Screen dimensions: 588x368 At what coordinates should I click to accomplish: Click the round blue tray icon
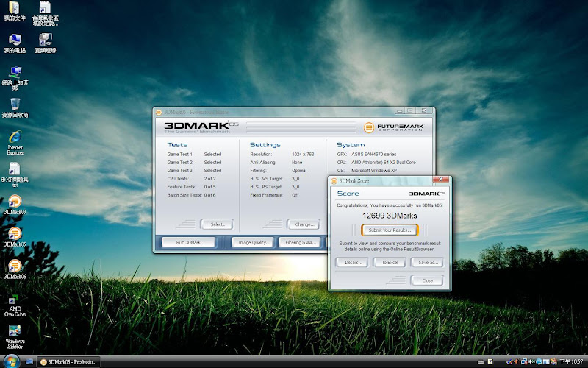[x=539, y=361]
